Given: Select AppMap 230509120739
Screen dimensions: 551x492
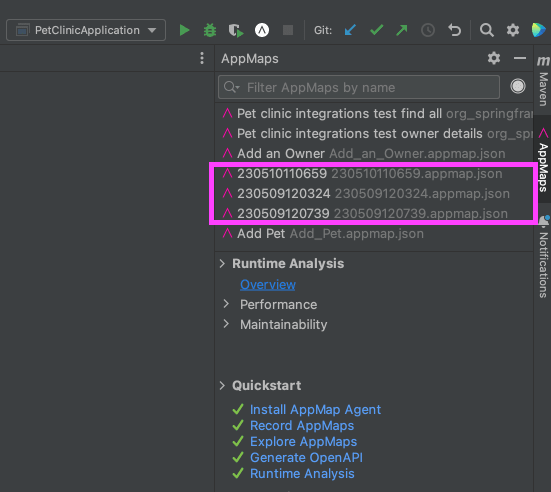Looking at the screenshot, I should (374, 214).
